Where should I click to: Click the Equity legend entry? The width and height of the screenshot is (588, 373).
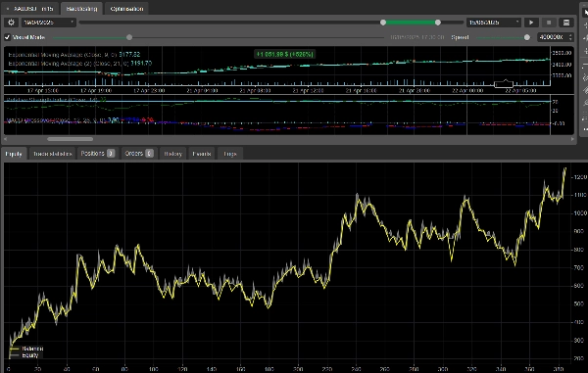click(x=24, y=355)
